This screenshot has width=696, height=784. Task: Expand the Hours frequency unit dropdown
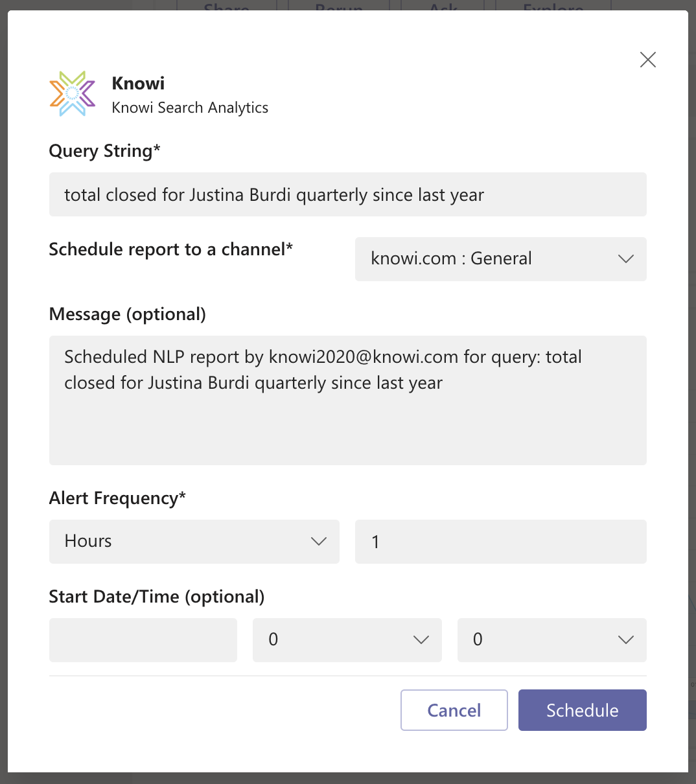click(194, 542)
